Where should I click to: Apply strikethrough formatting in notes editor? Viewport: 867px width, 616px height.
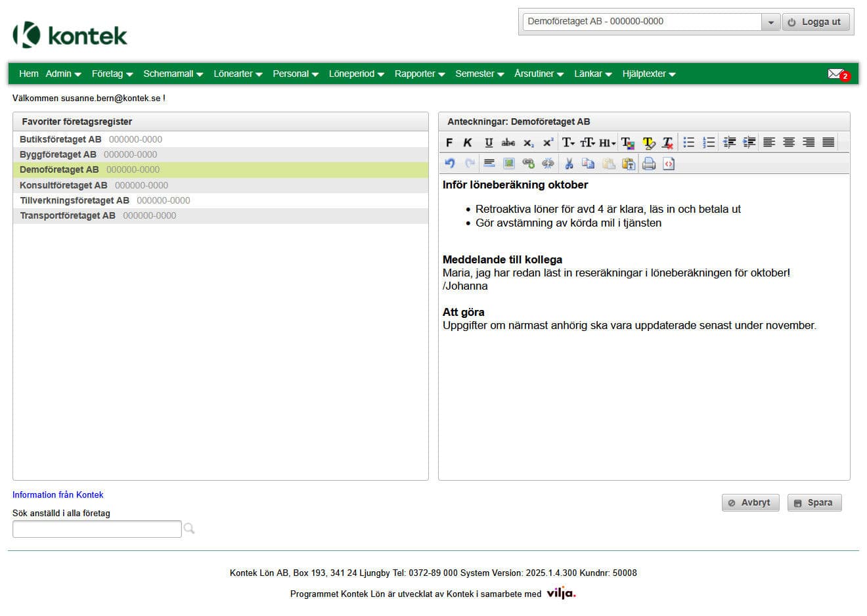(508, 143)
